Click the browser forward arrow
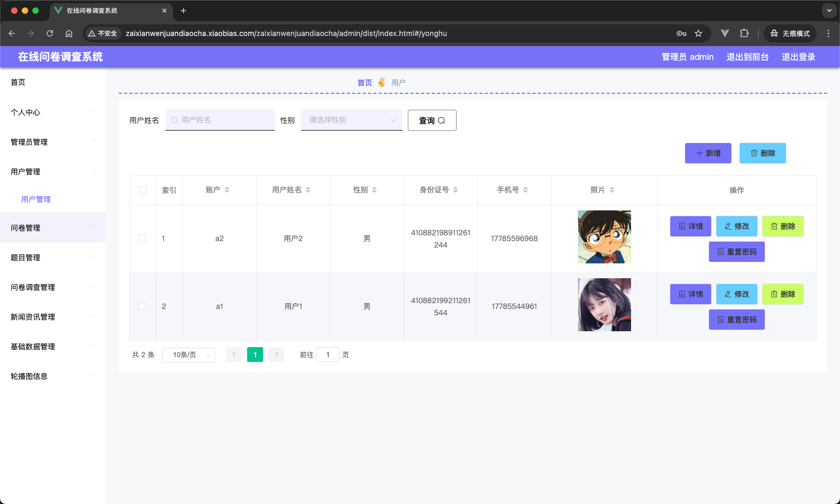This screenshot has width=840, height=504. point(31,33)
